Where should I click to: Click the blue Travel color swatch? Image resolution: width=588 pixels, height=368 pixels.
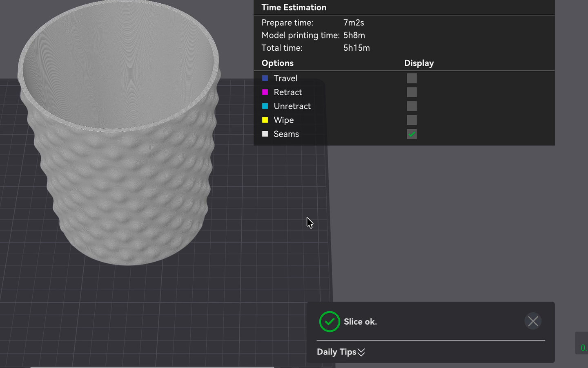click(x=265, y=78)
